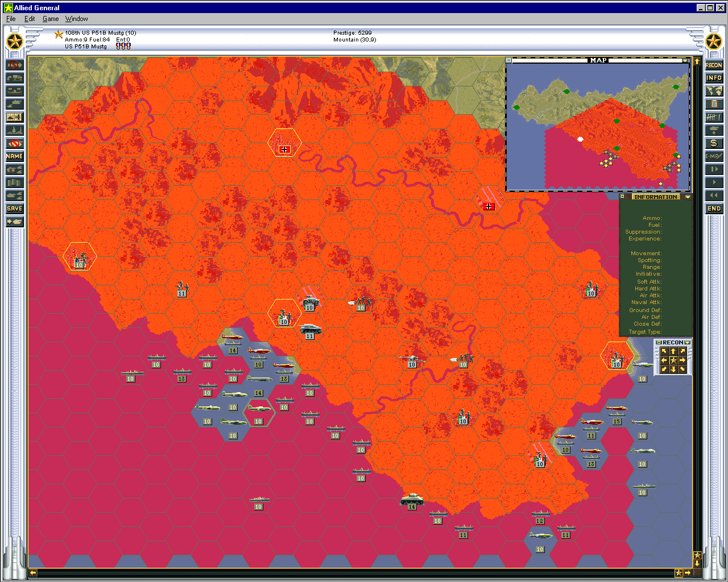Click the small square on MAP panel header
Image resolution: width=728 pixels, height=582 pixels.
(x=508, y=60)
